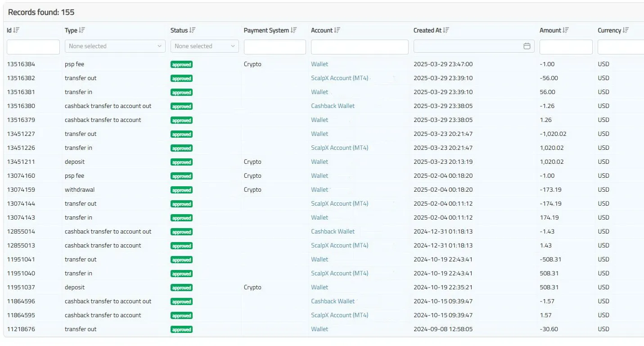Open Cashback Wallet link in row 13516380
Viewport: 644px width, 346px height.
333,106
